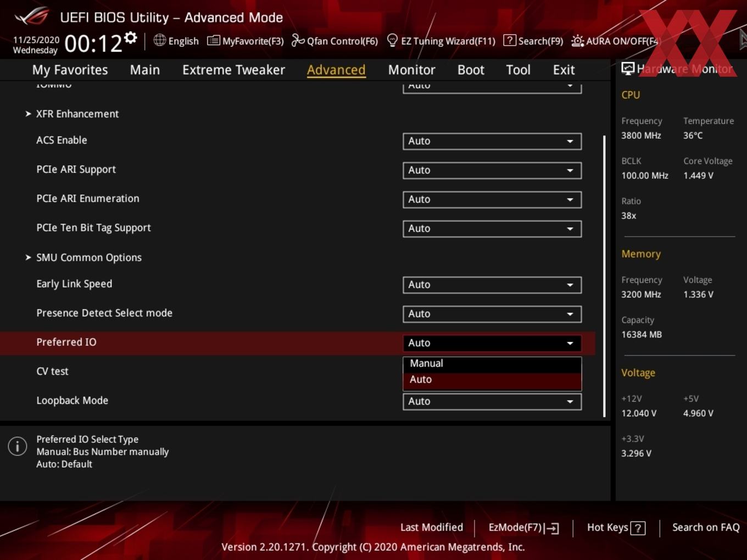Switch to My Favorites tab
Screen dimensions: 747x560
click(70, 70)
